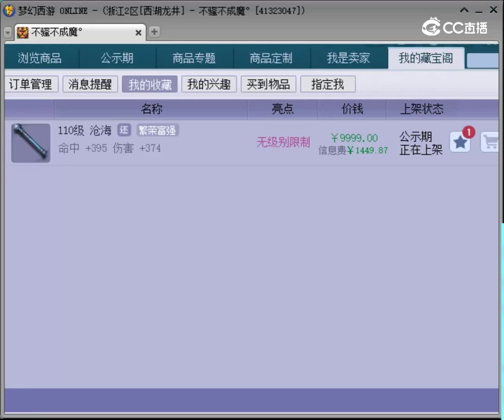504x420 pixels.
Task: Click the 还 tag icon
Action: click(124, 130)
